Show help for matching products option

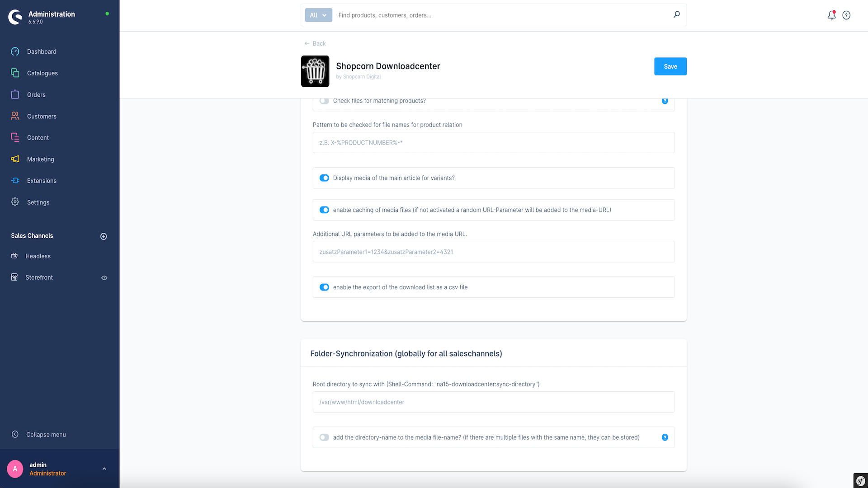[x=665, y=101]
